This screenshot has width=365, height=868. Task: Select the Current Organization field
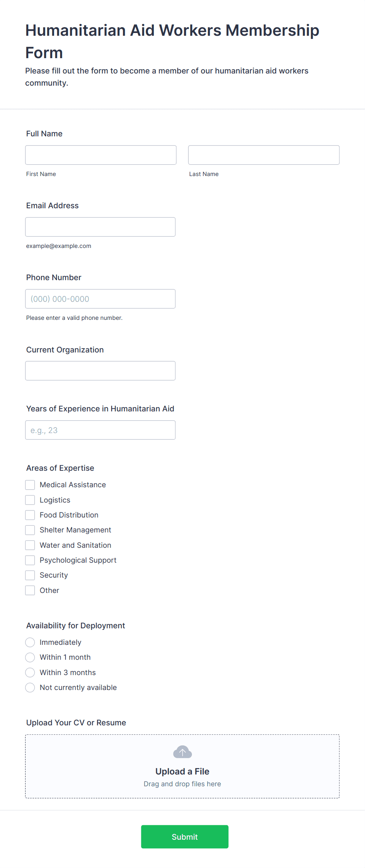click(100, 371)
